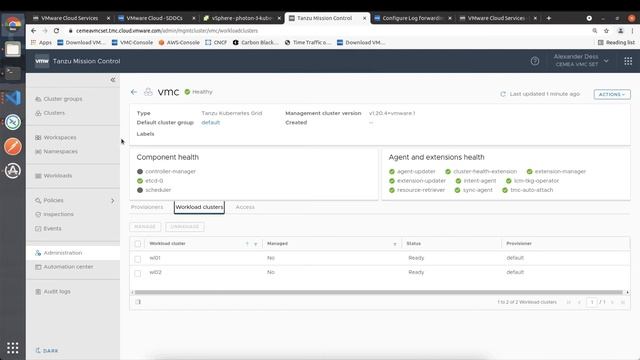Open the ACTIONS dropdown button

pos(612,94)
